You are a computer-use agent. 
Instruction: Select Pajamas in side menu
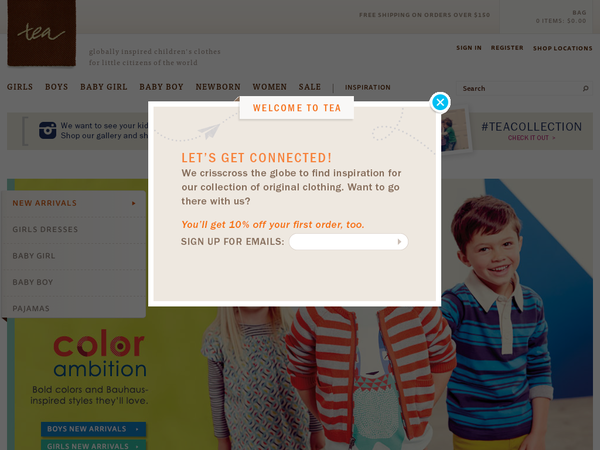pyautogui.click(x=31, y=308)
